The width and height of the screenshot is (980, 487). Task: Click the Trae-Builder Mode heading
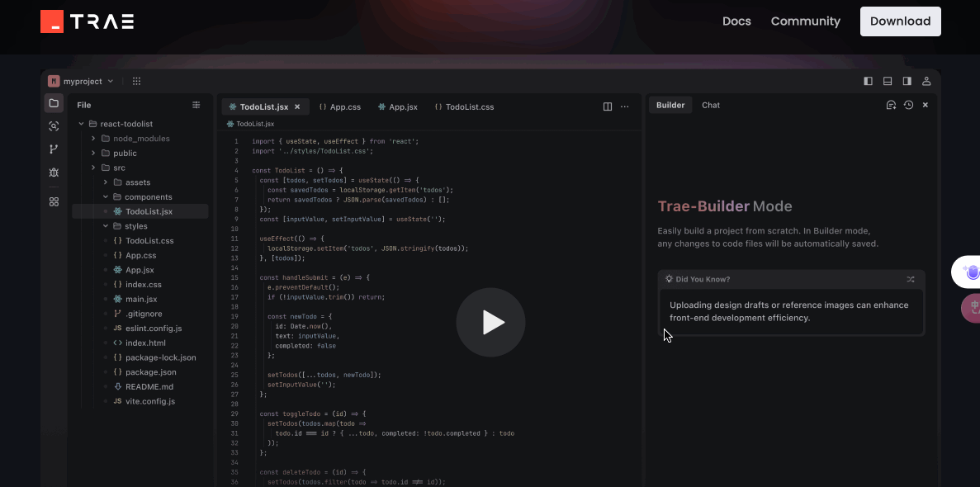[x=724, y=206]
